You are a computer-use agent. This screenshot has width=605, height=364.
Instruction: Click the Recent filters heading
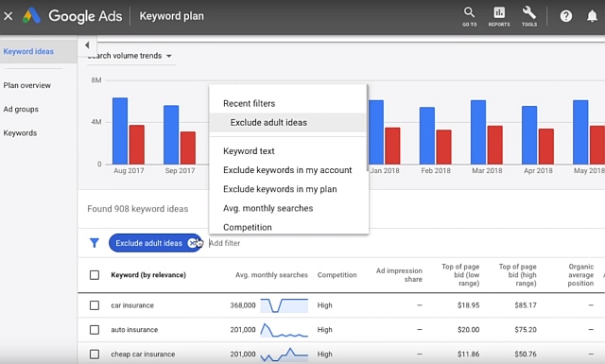coord(250,103)
